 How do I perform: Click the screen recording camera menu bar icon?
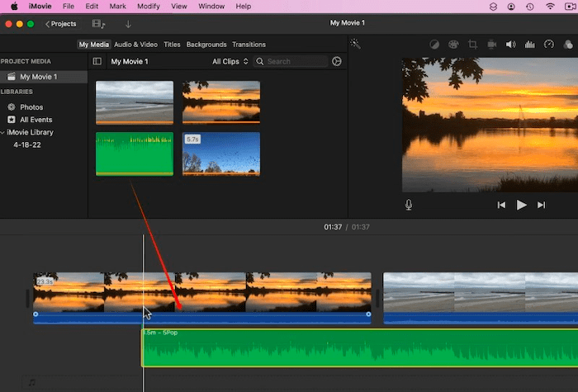571,7
